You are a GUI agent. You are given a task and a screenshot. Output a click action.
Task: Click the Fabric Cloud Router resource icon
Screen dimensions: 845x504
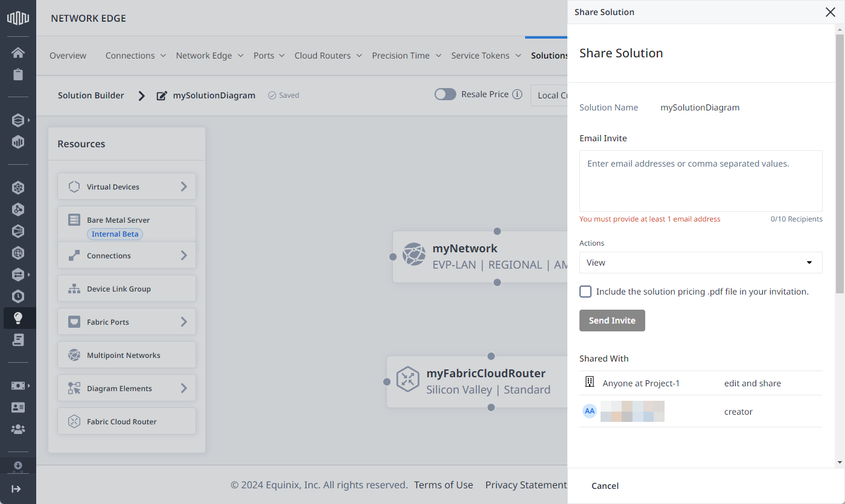coord(74,421)
